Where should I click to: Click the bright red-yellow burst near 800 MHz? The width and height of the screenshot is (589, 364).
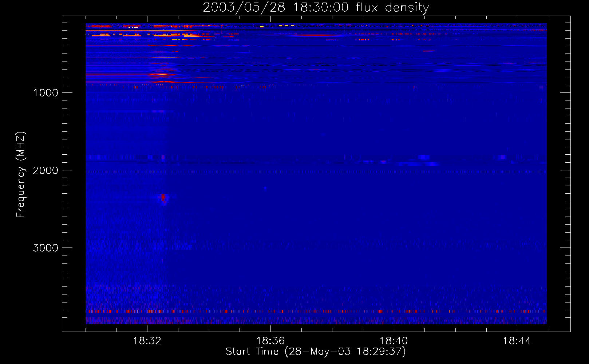tap(159, 74)
